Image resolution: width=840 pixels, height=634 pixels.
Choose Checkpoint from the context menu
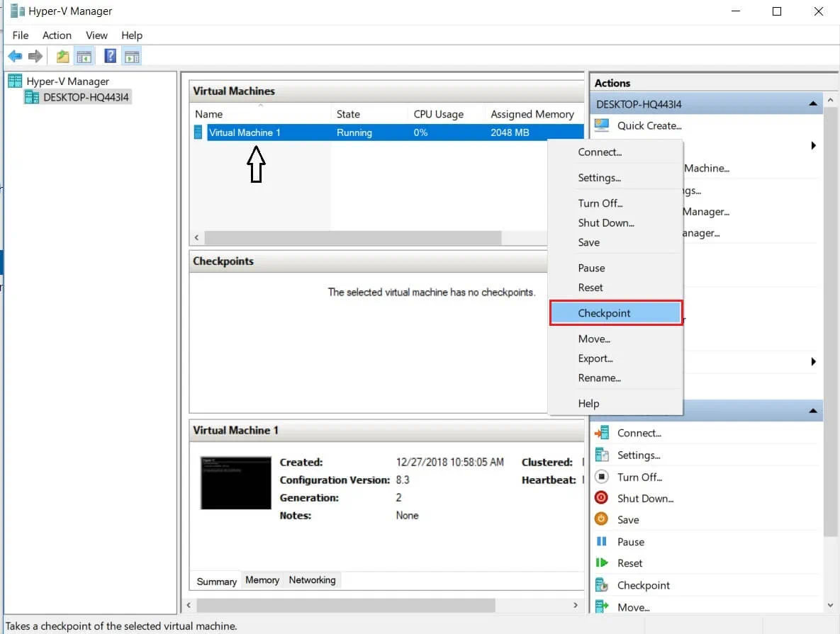click(x=604, y=313)
